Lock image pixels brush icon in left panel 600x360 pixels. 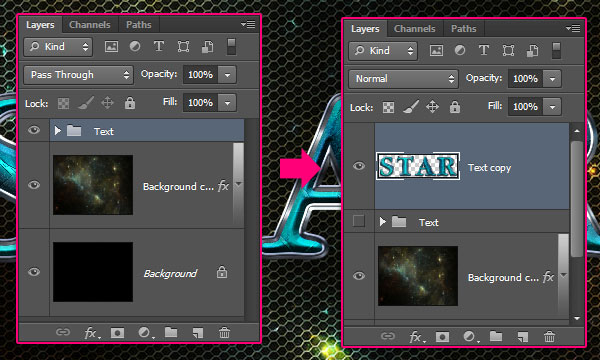click(x=86, y=103)
